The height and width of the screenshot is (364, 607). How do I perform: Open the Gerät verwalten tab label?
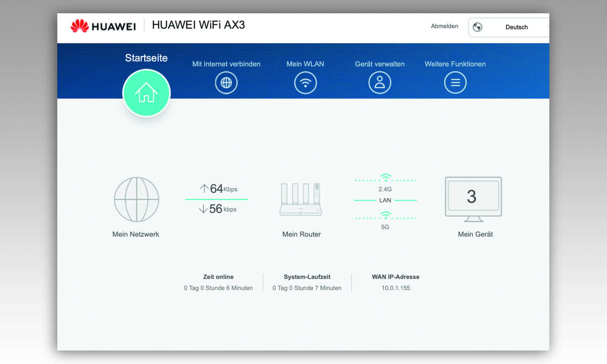tap(380, 64)
